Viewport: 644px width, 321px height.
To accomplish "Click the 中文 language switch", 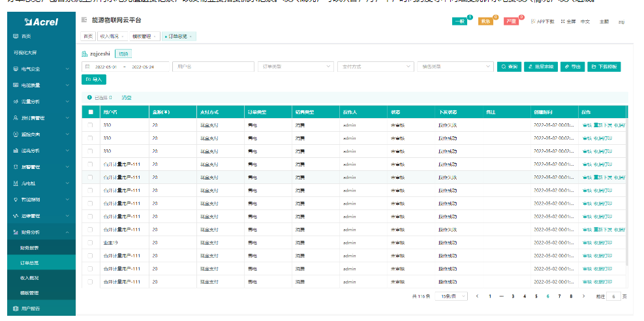I will [585, 22].
